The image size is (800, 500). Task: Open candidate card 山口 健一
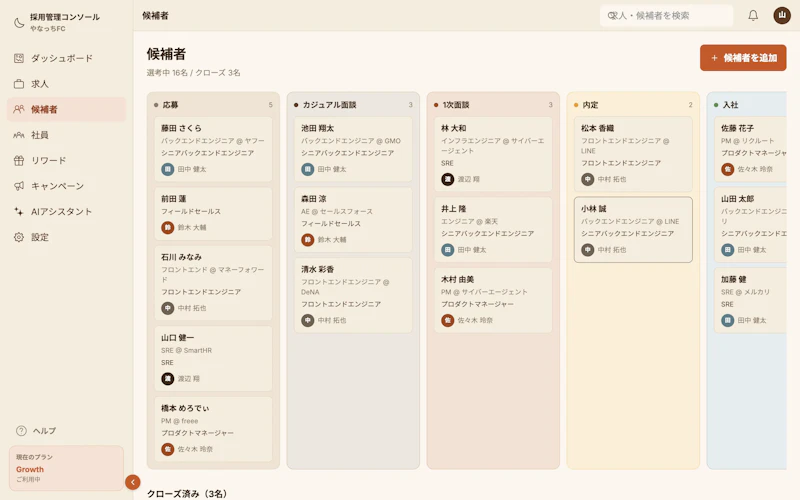(x=213, y=359)
